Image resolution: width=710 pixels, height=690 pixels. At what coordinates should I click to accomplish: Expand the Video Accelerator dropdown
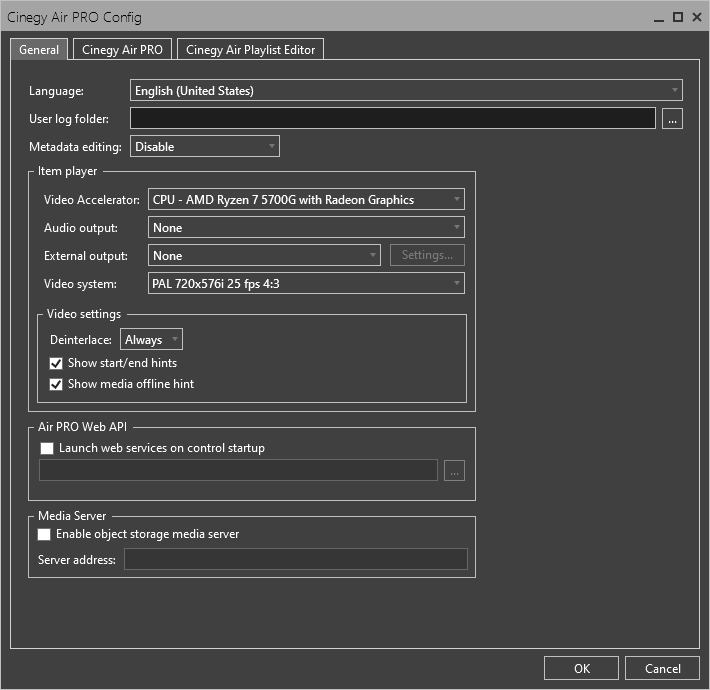(306, 199)
